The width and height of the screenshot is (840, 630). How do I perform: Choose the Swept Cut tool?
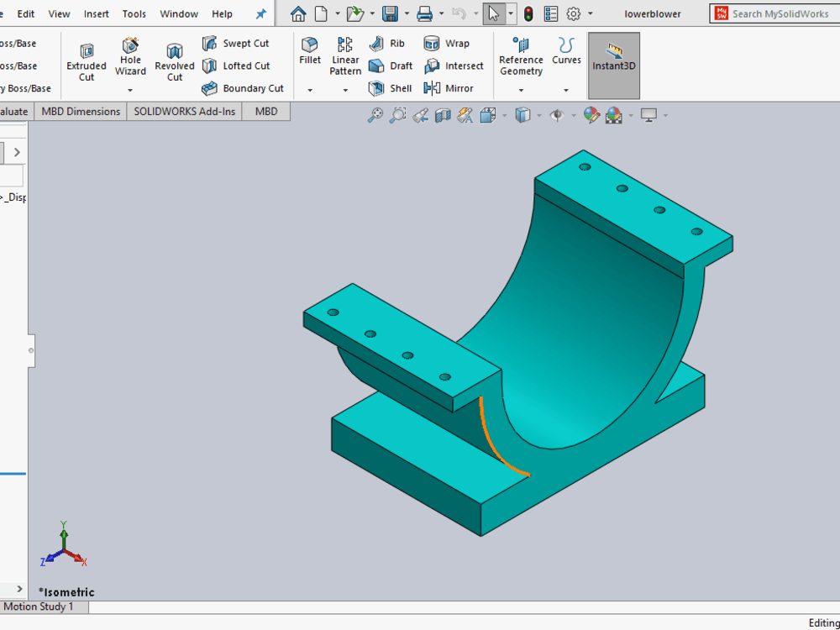click(236, 44)
